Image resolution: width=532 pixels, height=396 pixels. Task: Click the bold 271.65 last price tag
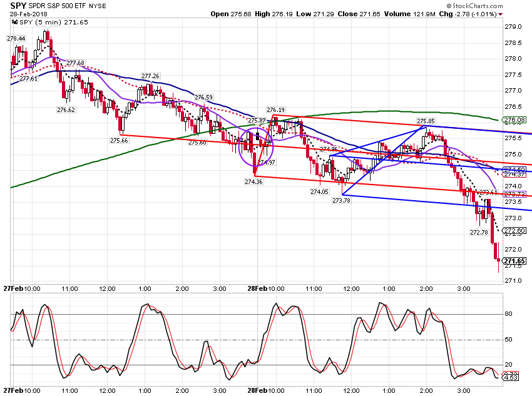click(514, 261)
